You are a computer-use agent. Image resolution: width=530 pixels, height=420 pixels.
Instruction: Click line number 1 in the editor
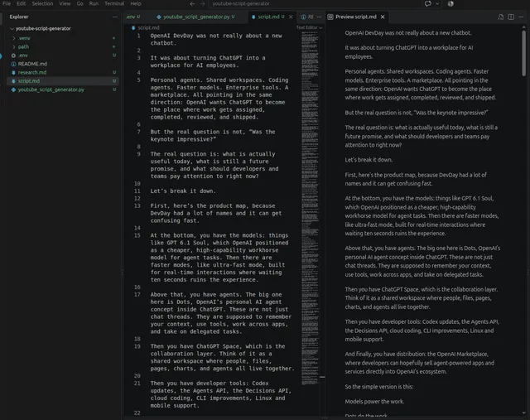138,36
